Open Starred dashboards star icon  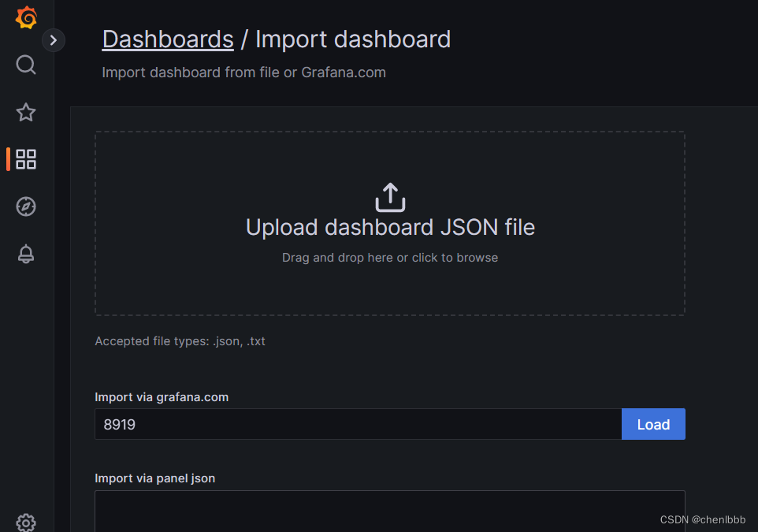coord(26,112)
